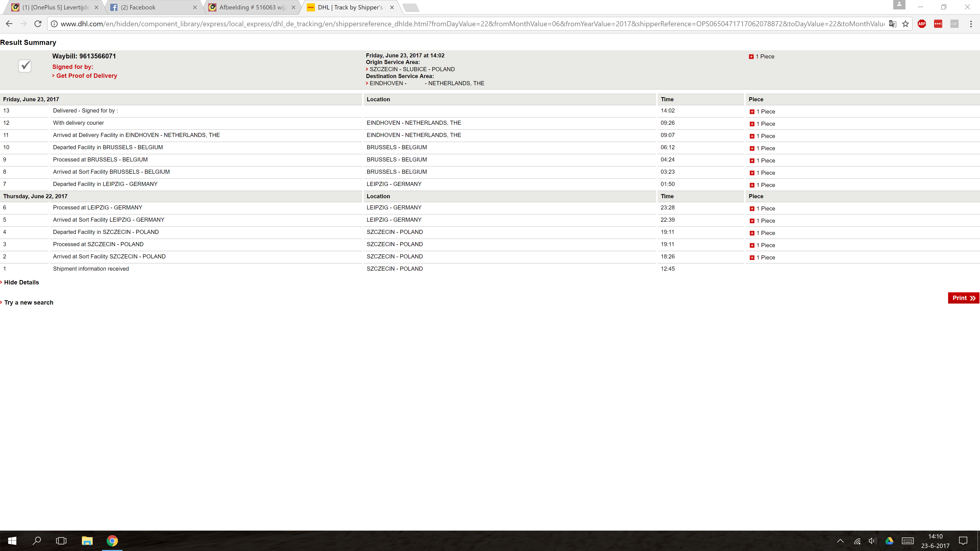Open Windows taskbar search

coord(36,541)
